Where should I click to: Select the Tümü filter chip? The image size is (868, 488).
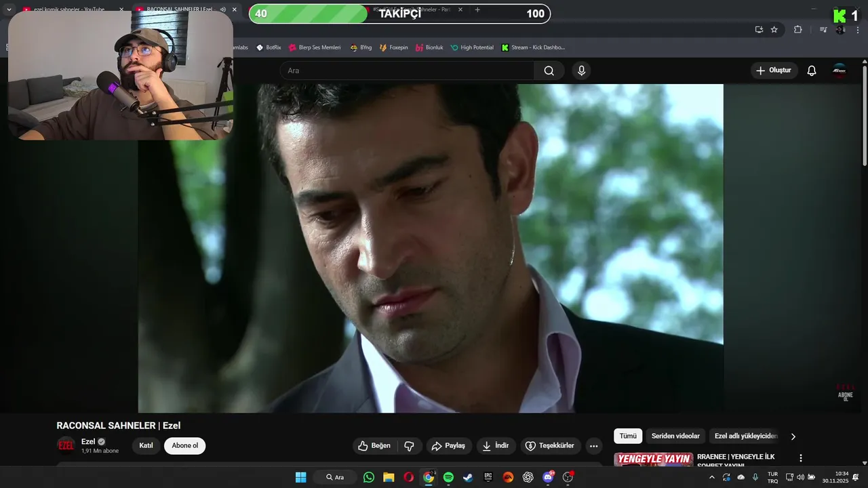[628, 436]
